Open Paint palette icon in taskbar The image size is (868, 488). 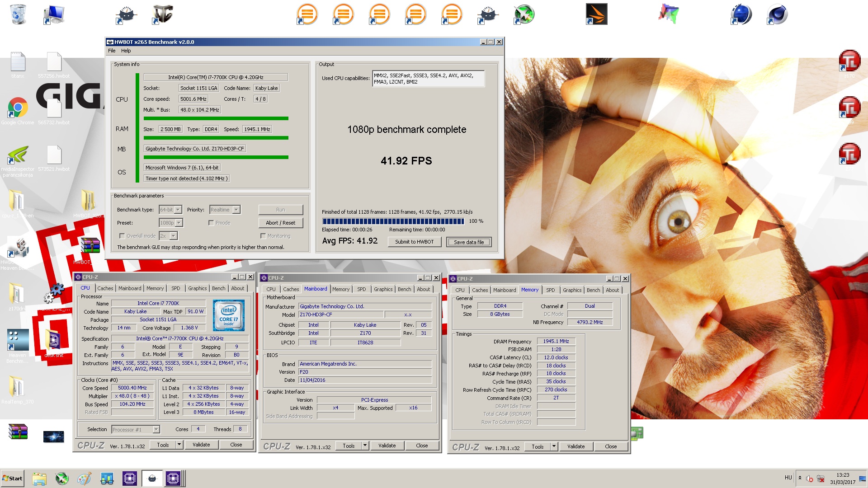click(85, 479)
